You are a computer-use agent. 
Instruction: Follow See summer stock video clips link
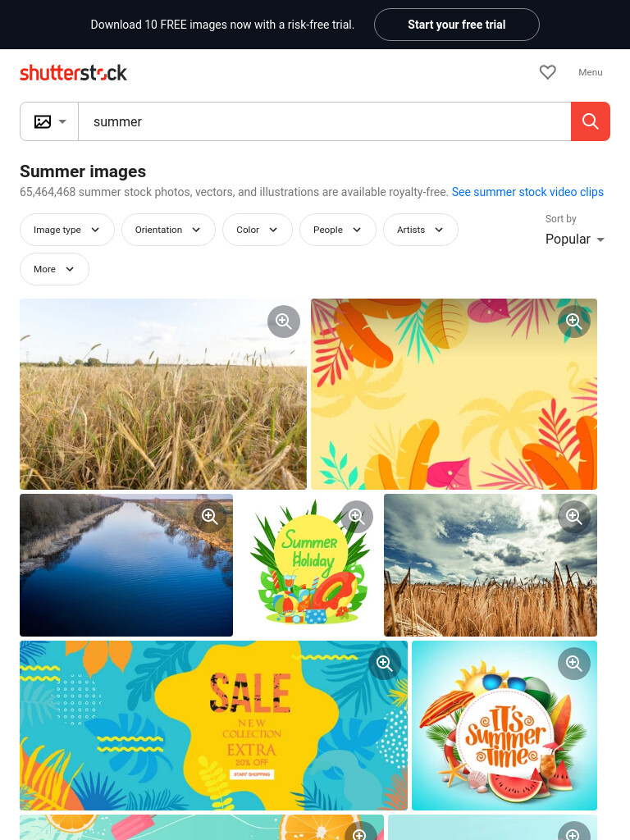(527, 192)
